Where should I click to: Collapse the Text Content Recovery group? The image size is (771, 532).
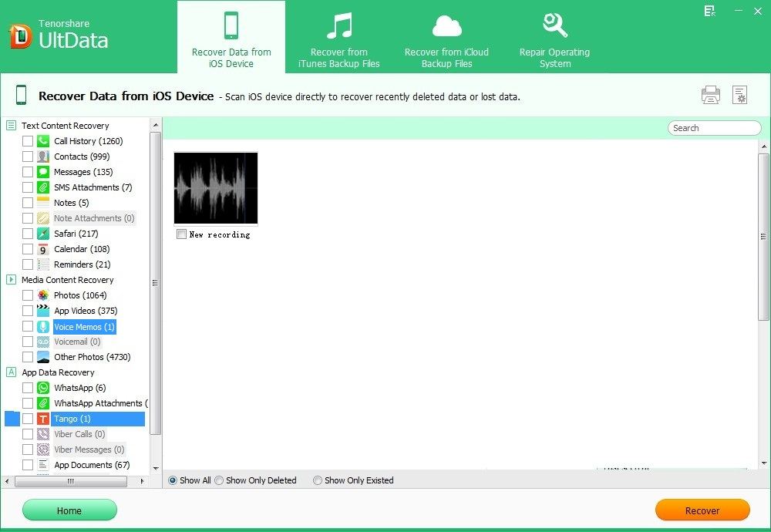(11, 126)
